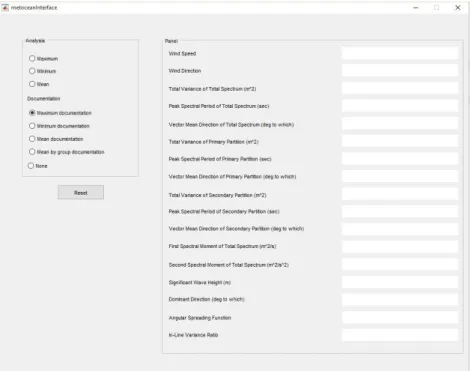Focus Total Variance of Total Spectrum field

click(400, 88)
